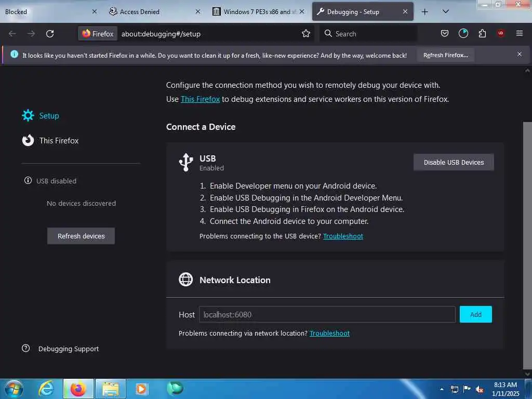The width and height of the screenshot is (532, 399).
Task: Switch to Windows 7 PE3s tab
Action: pyautogui.click(x=258, y=12)
